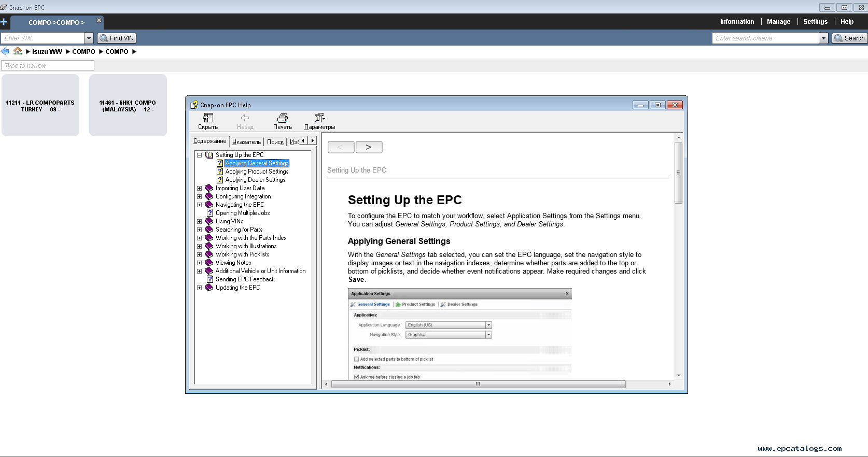The image size is (868, 457).
Task: Click the Enter VIN input field
Action: [x=43, y=38]
